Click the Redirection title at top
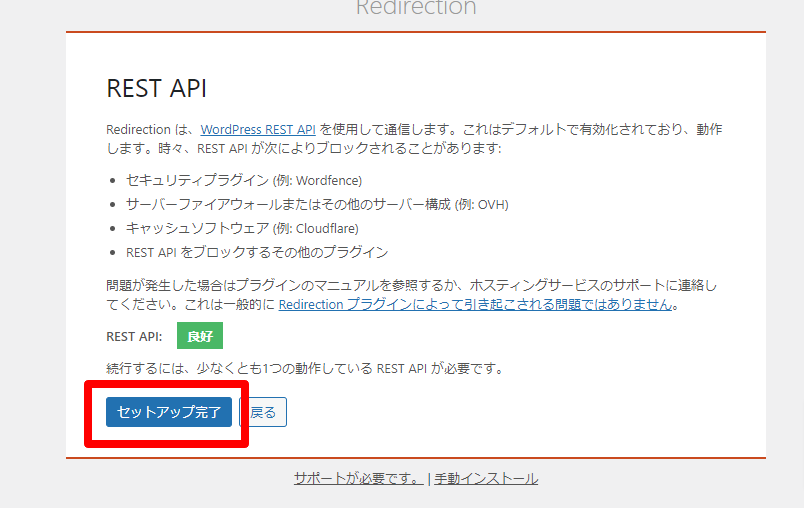The height and width of the screenshot is (508, 804). tap(416, 8)
